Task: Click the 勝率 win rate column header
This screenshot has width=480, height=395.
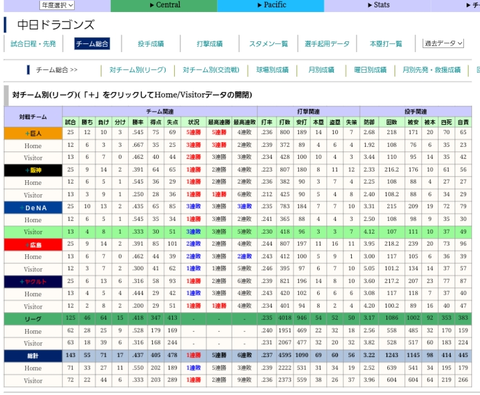Action: pos(138,122)
